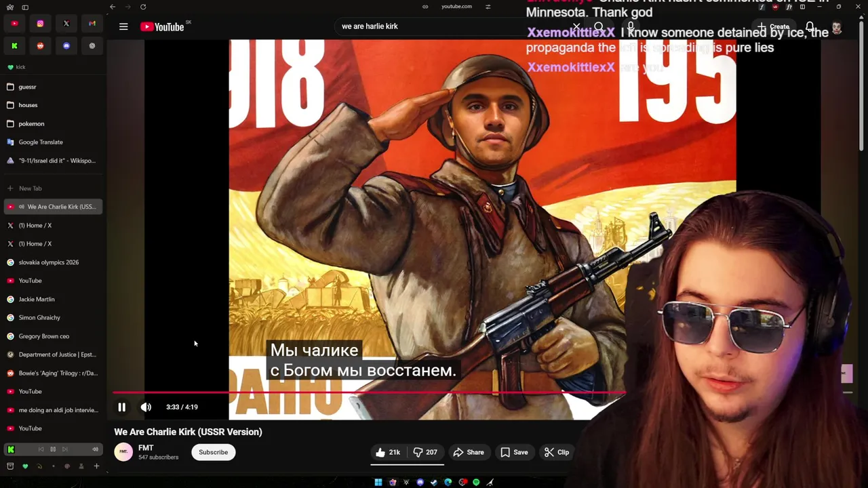The height and width of the screenshot is (488, 868).
Task: Open the FMT channel avatar
Action: 123,452
